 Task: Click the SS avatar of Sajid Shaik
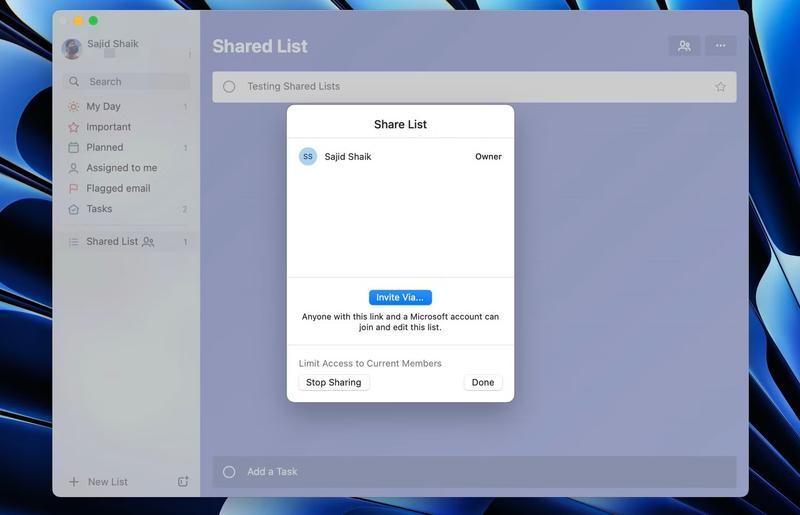[x=308, y=157]
